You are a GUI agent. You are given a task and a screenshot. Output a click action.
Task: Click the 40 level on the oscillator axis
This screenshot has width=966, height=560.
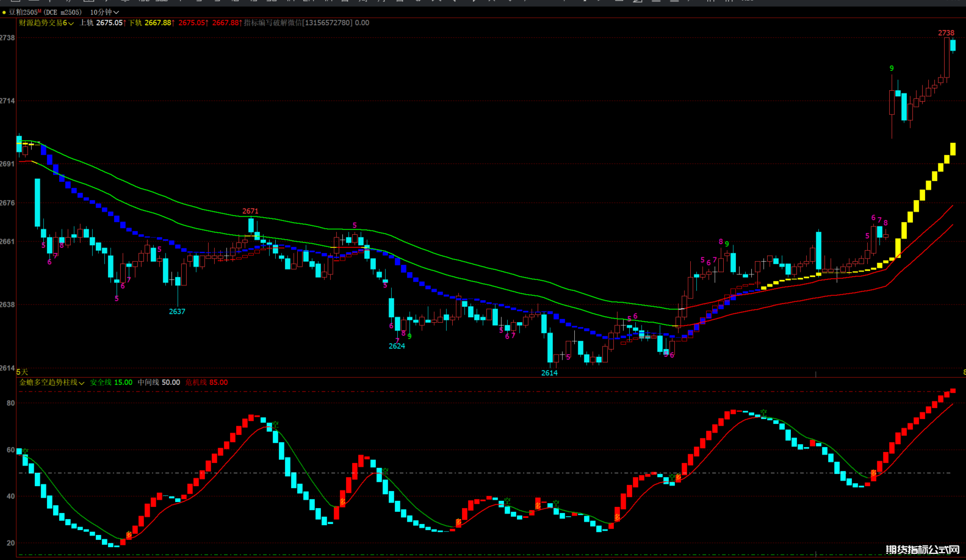pyautogui.click(x=10, y=497)
